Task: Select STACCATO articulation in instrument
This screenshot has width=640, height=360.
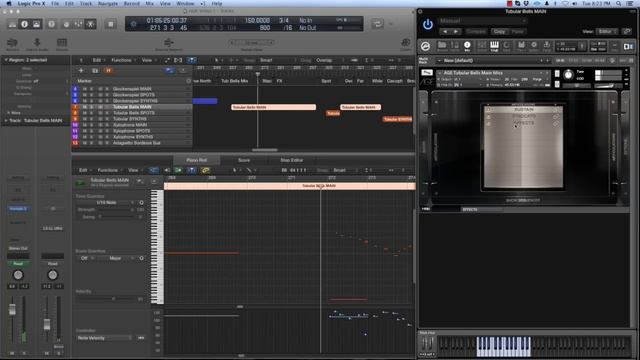Action: pos(523,116)
